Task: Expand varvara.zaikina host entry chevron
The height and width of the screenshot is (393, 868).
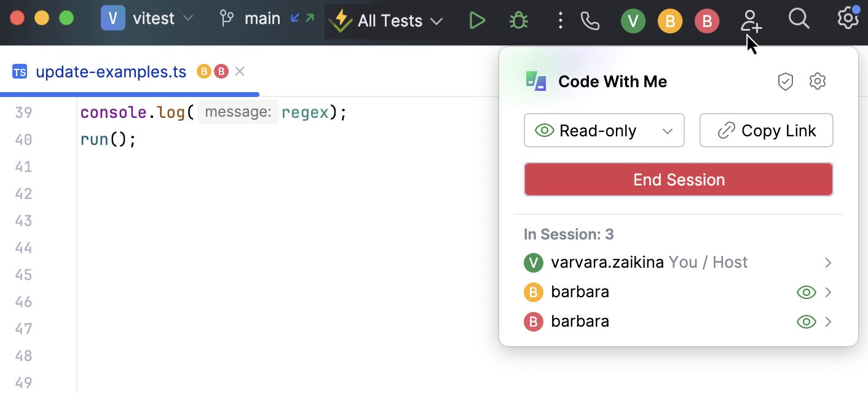Action: pos(828,263)
